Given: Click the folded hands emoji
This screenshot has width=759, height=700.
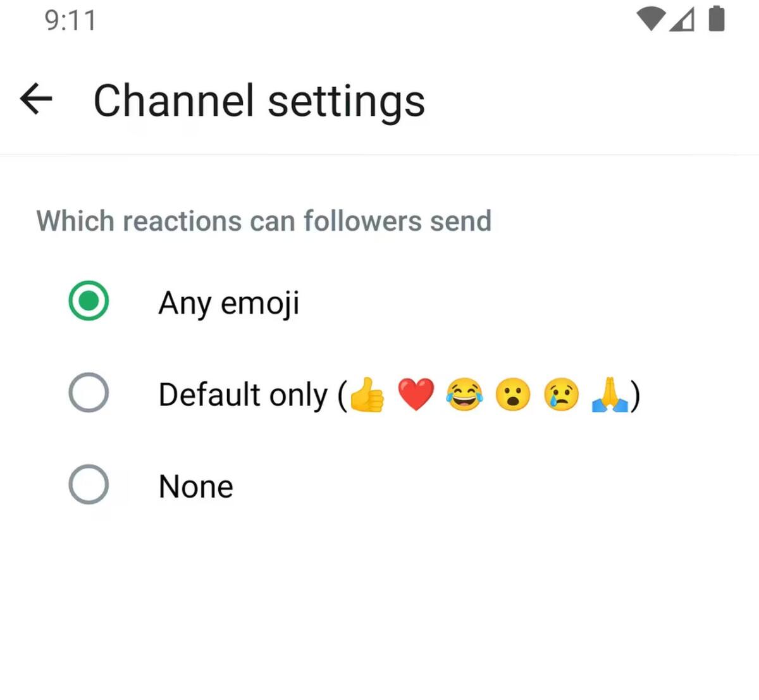Looking at the screenshot, I should [x=609, y=395].
